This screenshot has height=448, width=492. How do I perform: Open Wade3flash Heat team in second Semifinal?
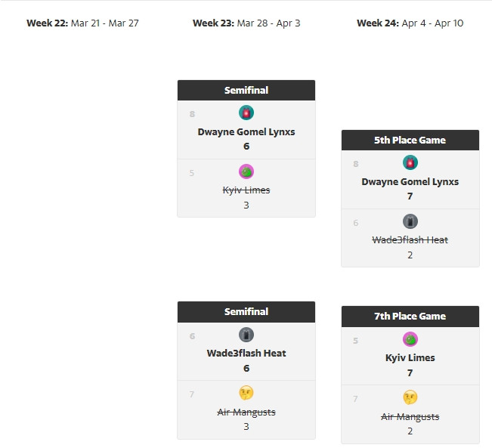pos(246,353)
